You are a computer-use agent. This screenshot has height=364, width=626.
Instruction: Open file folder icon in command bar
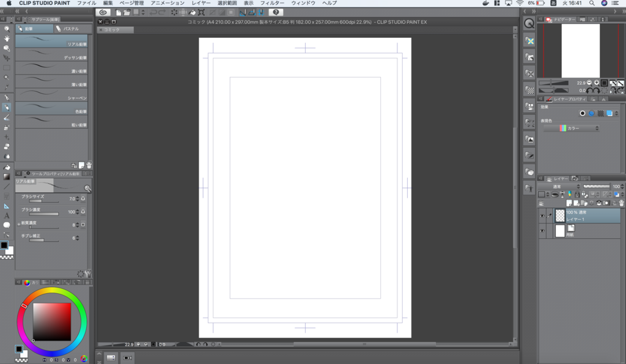(x=127, y=12)
